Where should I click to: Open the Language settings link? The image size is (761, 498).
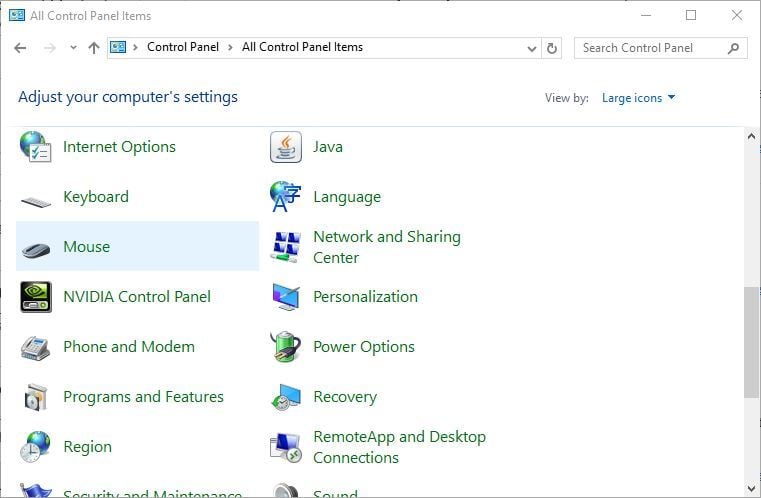pyautogui.click(x=347, y=197)
